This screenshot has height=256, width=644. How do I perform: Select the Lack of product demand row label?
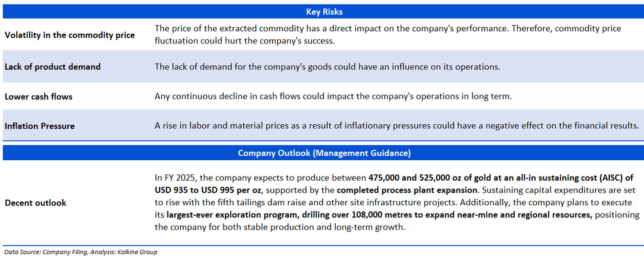(53, 67)
